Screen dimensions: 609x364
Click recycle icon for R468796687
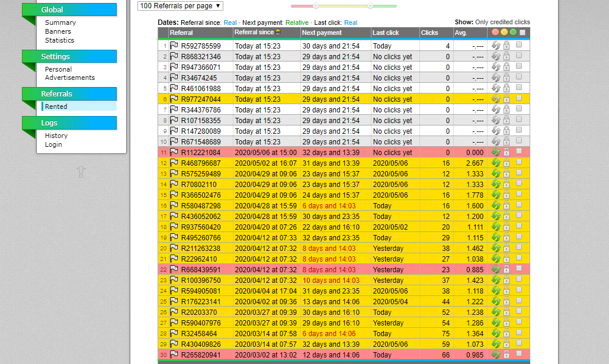click(x=496, y=163)
